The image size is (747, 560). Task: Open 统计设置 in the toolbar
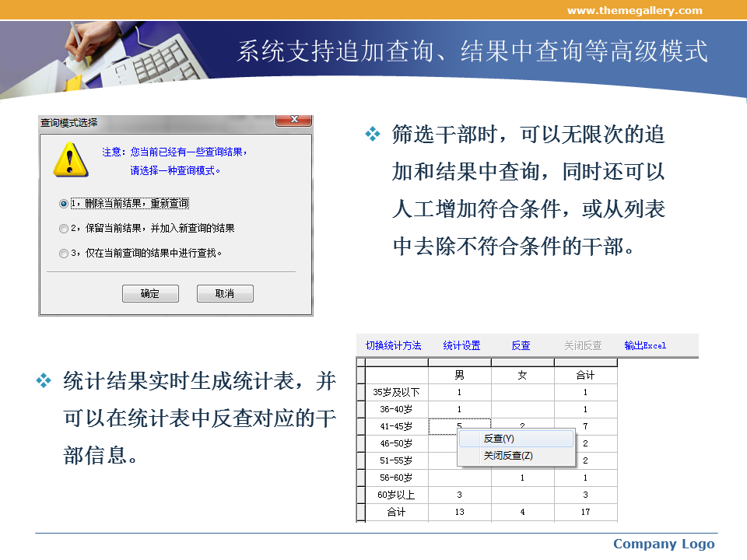[462, 345]
